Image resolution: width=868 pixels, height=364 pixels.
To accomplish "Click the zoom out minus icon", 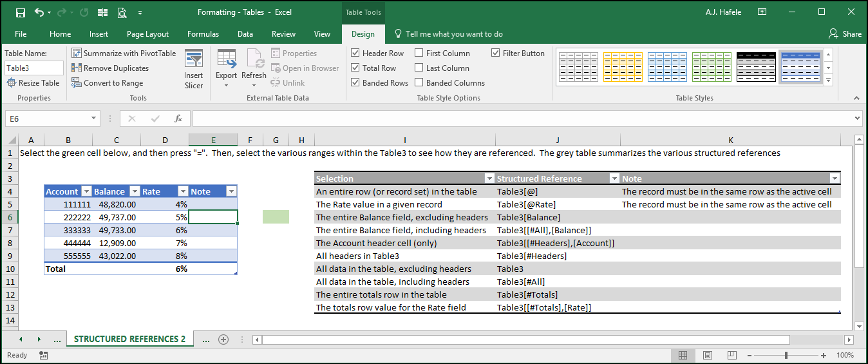I will (x=749, y=356).
